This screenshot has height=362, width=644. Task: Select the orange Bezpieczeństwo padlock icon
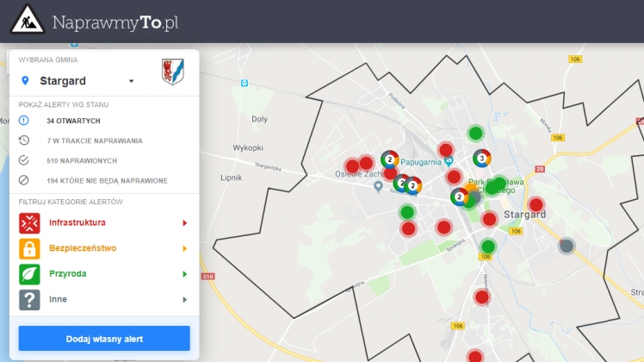coord(29,249)
